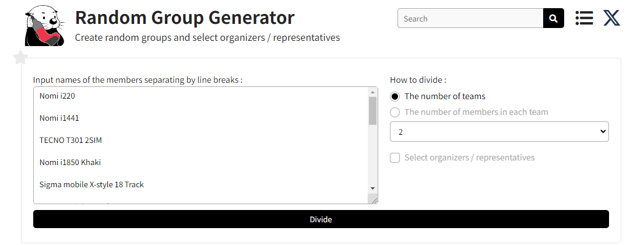Click 'Sigma mobile X-style 18 Track' text line
The width and height of the screenshot is (644, 245).
click(x=92, y=184)
